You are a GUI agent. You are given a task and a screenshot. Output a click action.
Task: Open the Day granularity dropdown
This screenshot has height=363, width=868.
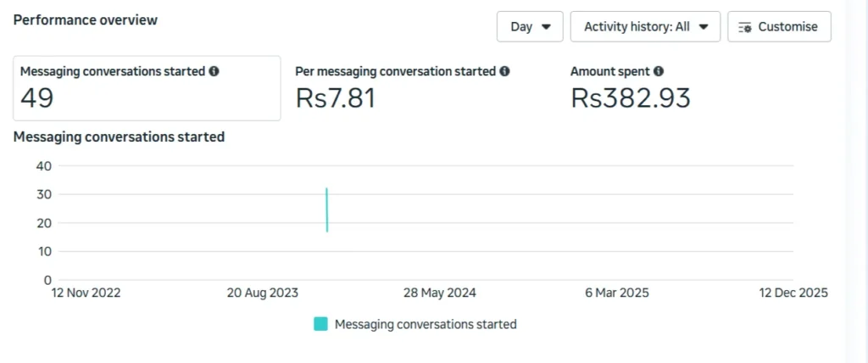point(531,26)
